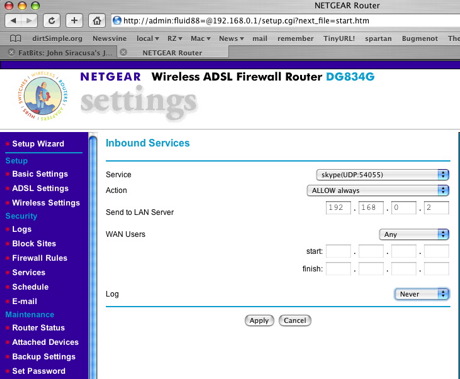
Task: Expand the RZ bookmarks folder
Action: pos(175,38)
